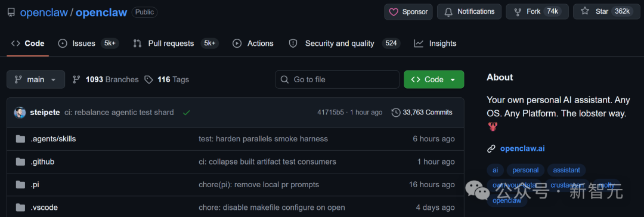Expand the green Code dropdown button

434,79
